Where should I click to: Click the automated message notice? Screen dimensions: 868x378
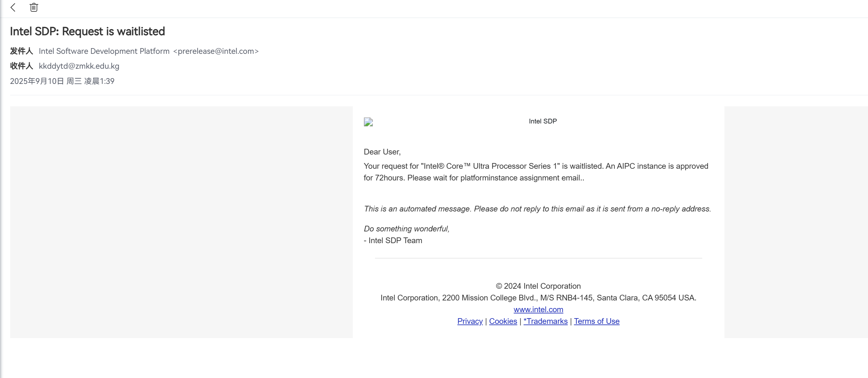[x=537, y=209]
